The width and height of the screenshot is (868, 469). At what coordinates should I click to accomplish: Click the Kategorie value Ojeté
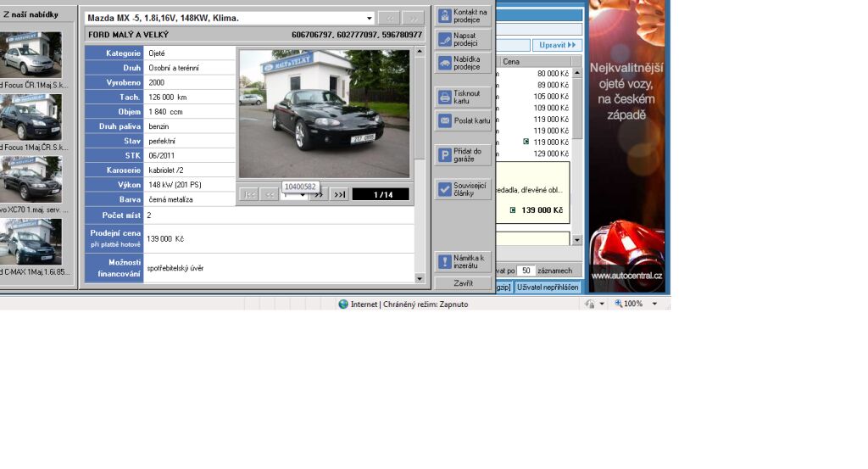157,53
